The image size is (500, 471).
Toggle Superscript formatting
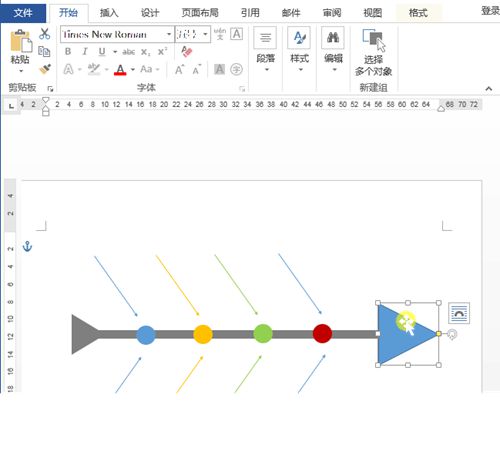[162, 52]
